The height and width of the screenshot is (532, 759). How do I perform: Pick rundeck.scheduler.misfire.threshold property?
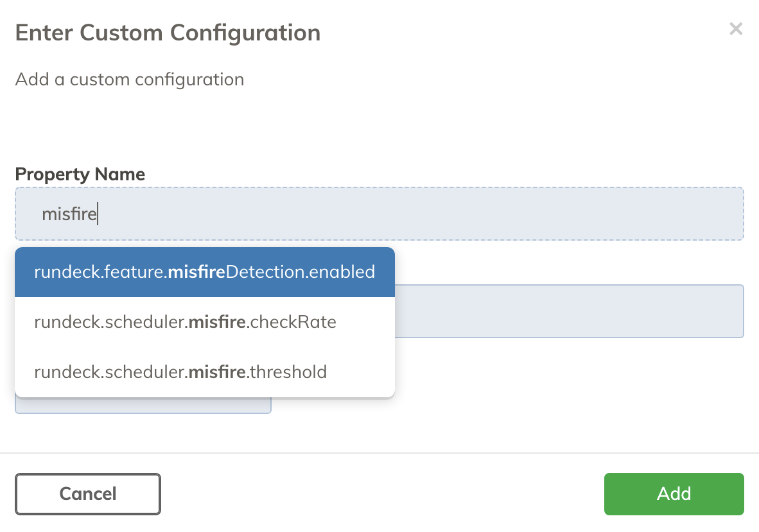pos(180,372)
